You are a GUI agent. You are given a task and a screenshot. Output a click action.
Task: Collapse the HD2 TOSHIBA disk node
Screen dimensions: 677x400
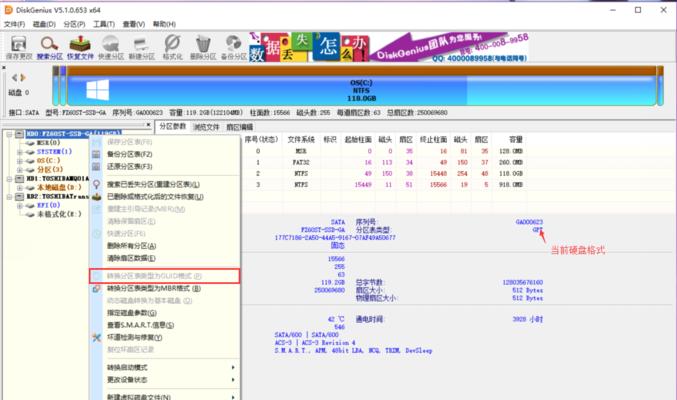point(9,197)
